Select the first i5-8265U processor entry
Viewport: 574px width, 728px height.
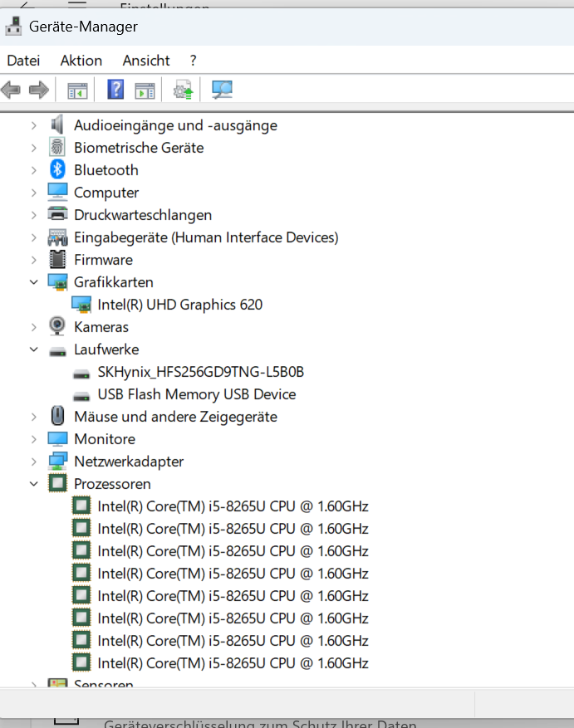click(x=233, y=506)
